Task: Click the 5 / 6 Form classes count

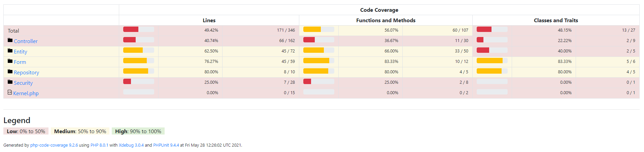Action: 631,62
